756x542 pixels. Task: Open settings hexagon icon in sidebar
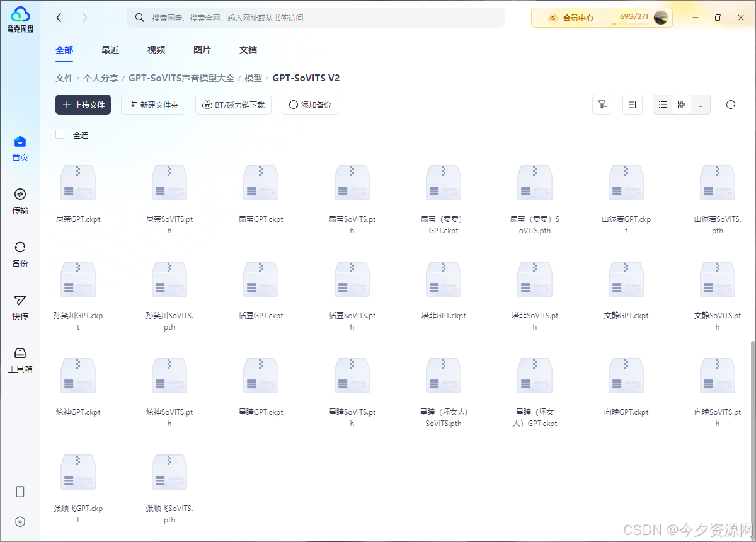[x=20, y=522]
